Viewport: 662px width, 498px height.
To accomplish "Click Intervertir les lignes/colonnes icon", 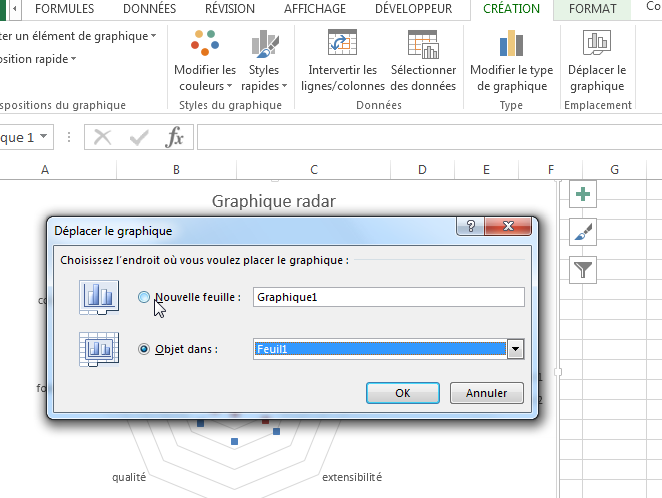I will click(x=342, y=44).
